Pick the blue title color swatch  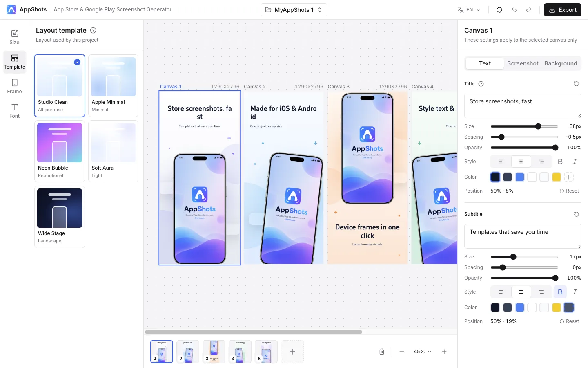[x=520, y=177]
